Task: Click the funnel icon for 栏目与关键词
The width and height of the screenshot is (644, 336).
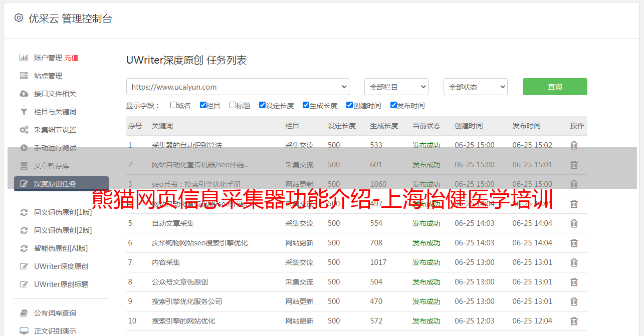Action: tap(24, 112)
